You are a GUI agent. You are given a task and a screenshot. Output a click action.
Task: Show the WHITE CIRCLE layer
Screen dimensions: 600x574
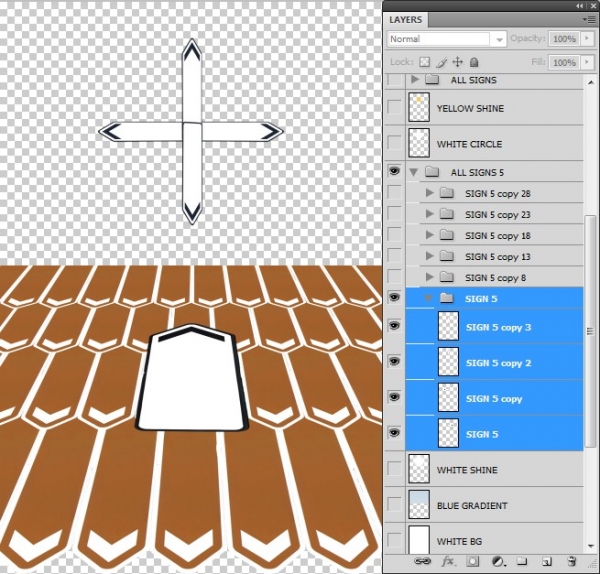pos(395,143)
